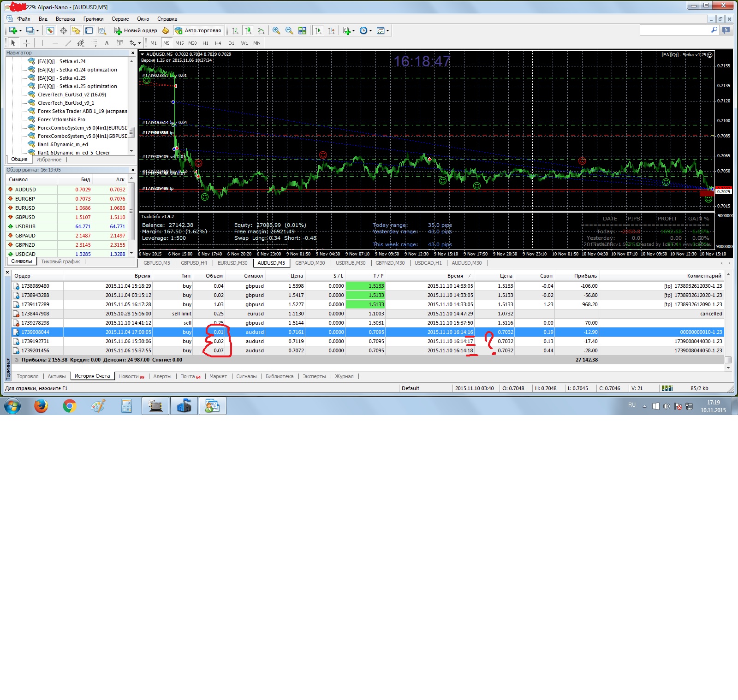Open the Торговля terminal tab
The height and width of the screenshot is (700, 738).
coord(28,376)
